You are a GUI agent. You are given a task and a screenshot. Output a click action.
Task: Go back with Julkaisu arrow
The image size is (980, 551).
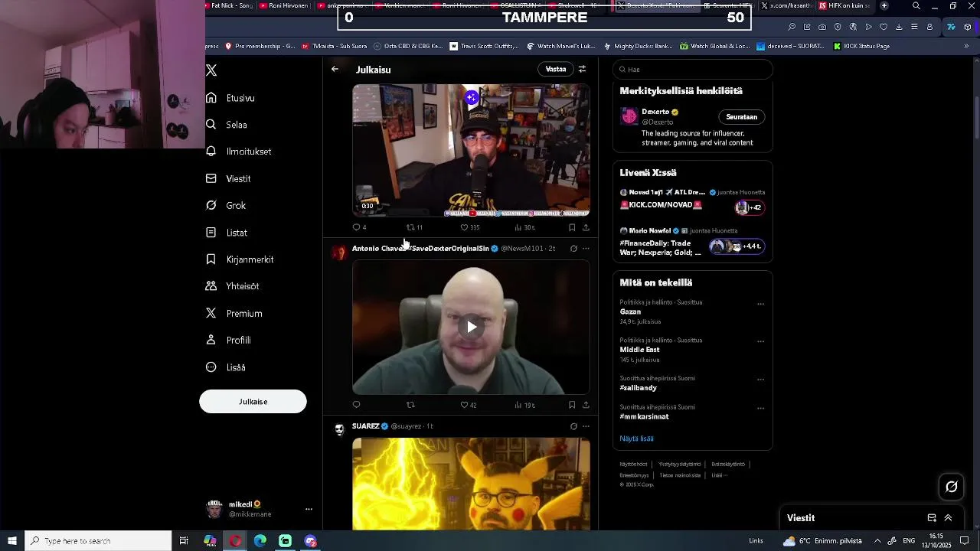point(335,69)
